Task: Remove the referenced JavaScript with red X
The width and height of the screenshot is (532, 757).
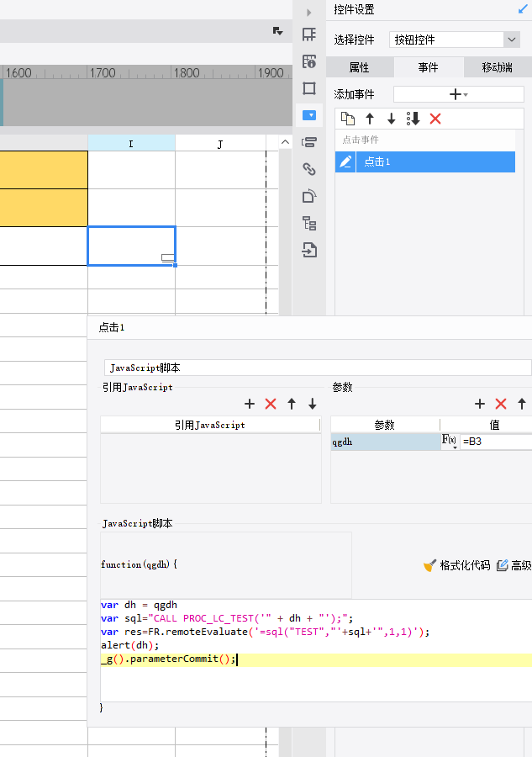Action: [x=271, y=404]
